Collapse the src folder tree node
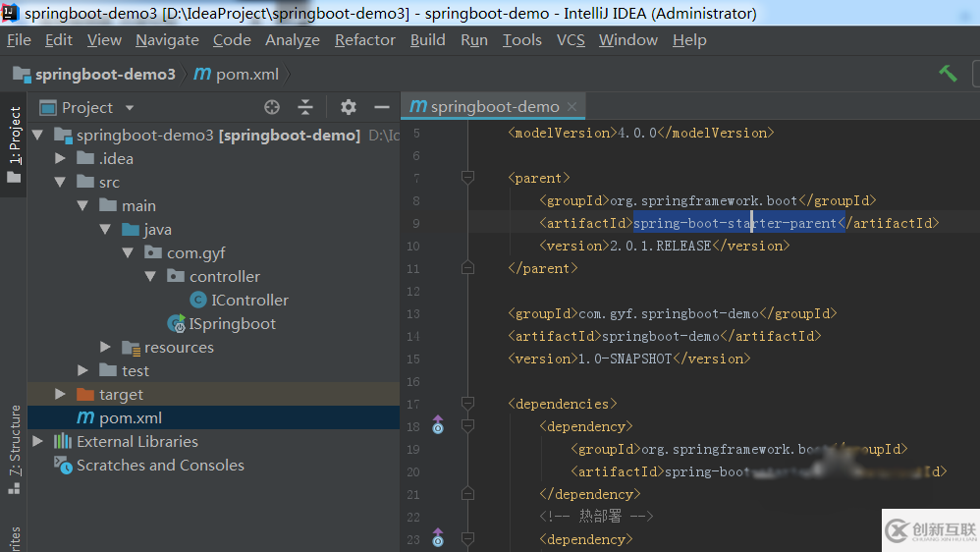The image size is (980, 552). 61,183
